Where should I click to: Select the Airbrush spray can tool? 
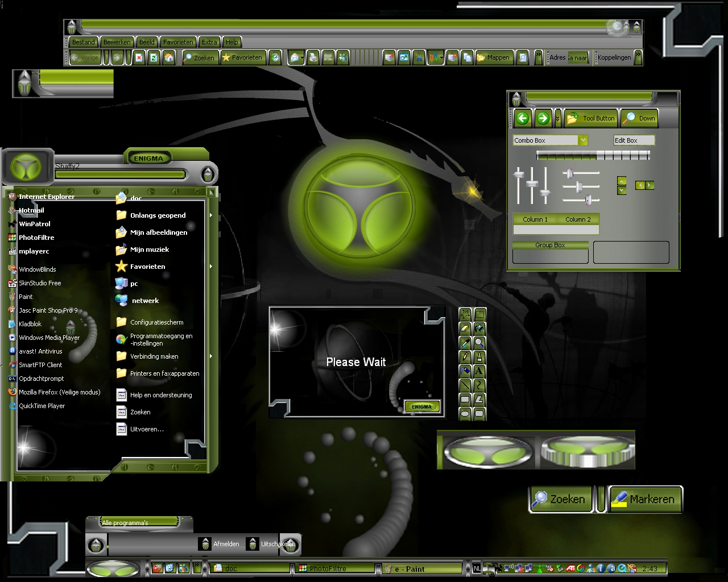465,371
